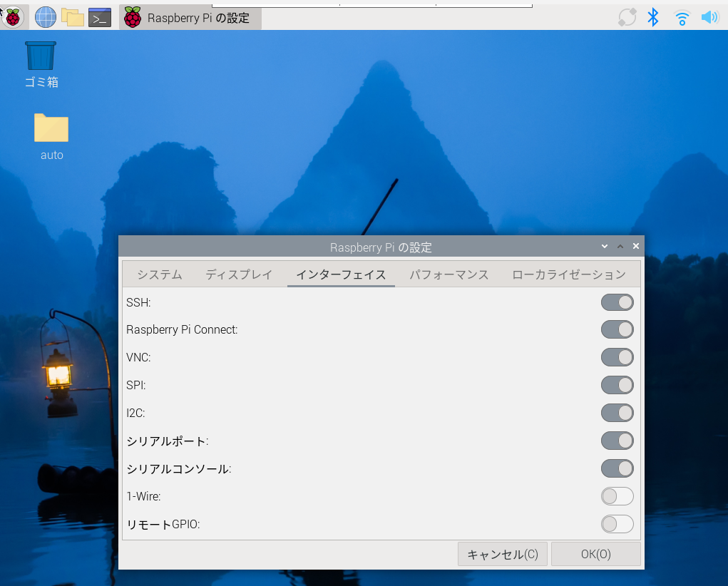Click the update/sync tray icon

(626, 17)
